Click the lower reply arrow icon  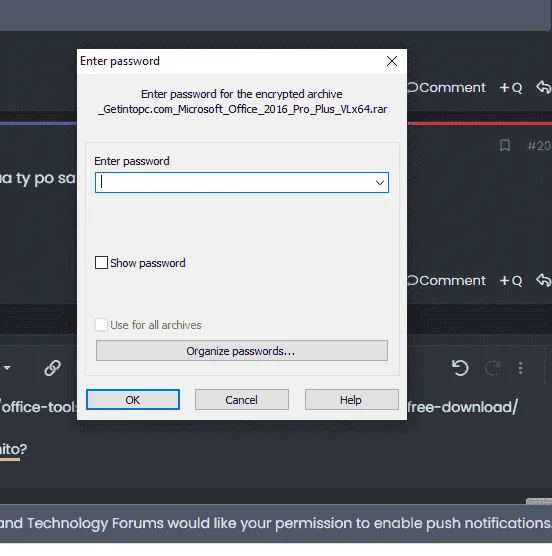544,280
